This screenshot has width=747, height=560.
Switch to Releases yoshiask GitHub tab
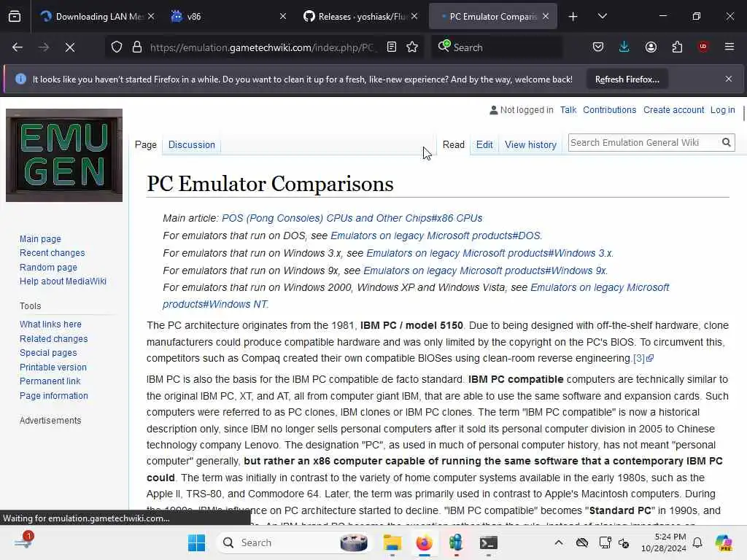[360, 16]
